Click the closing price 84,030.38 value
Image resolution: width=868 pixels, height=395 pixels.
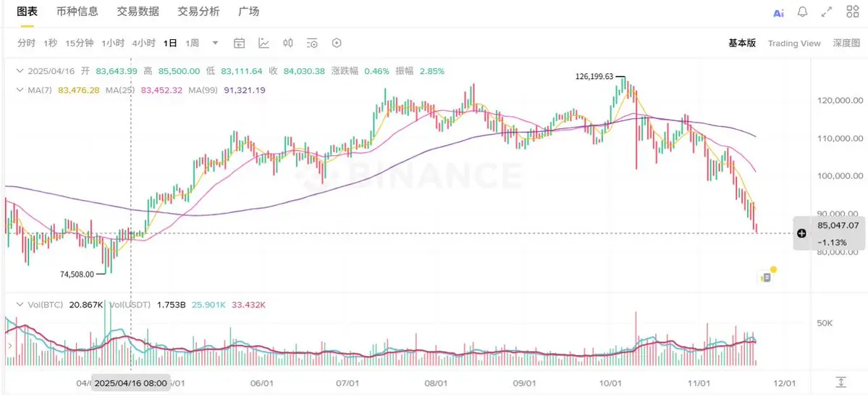[x=304, y=71]
